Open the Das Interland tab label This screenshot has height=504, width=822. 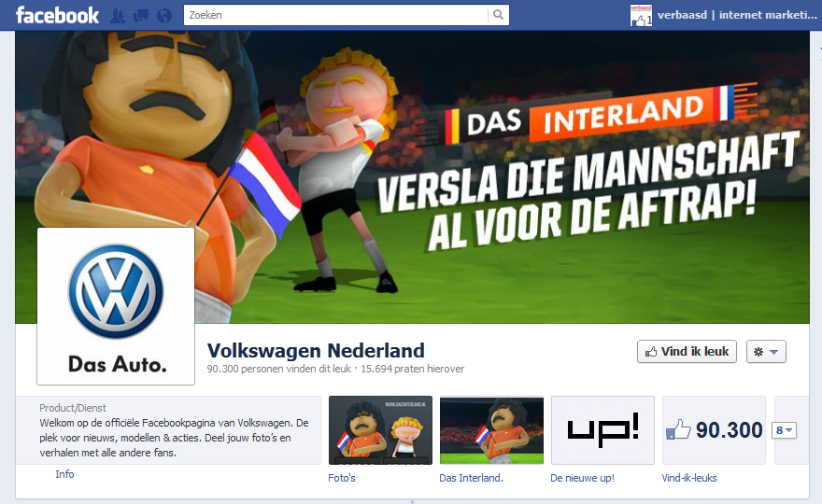471,478
